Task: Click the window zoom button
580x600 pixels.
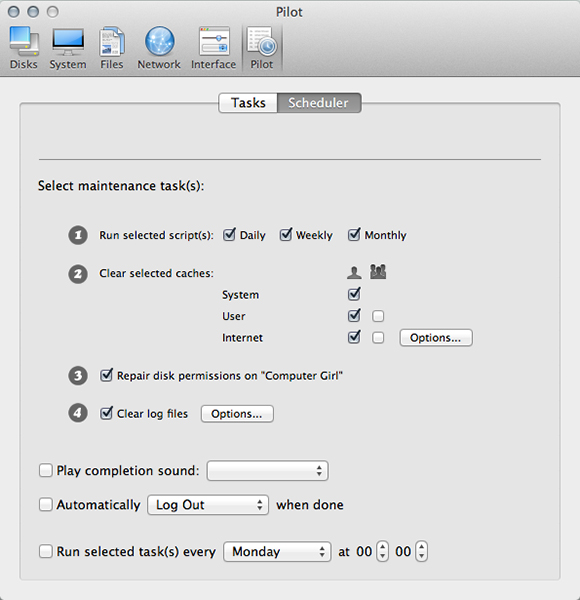Action: point(53,12)
